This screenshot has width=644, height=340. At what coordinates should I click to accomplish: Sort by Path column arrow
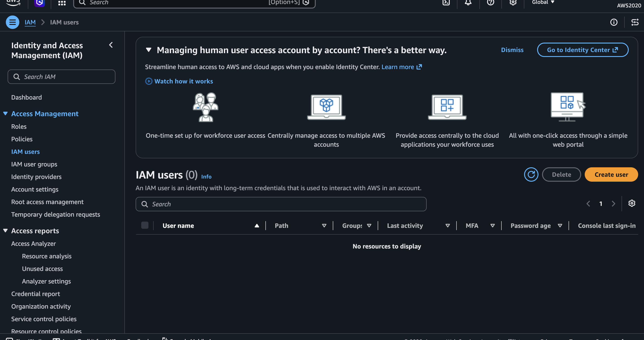point(324,226)
